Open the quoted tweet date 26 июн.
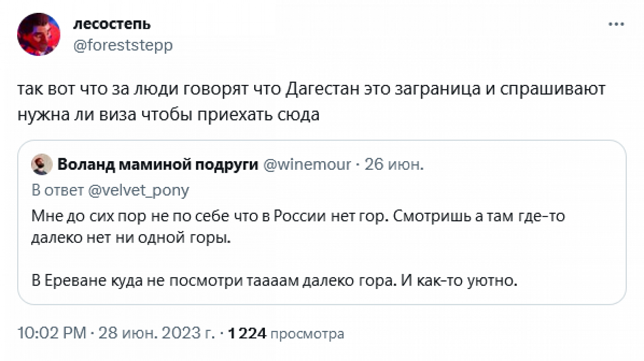 point(394,164)
